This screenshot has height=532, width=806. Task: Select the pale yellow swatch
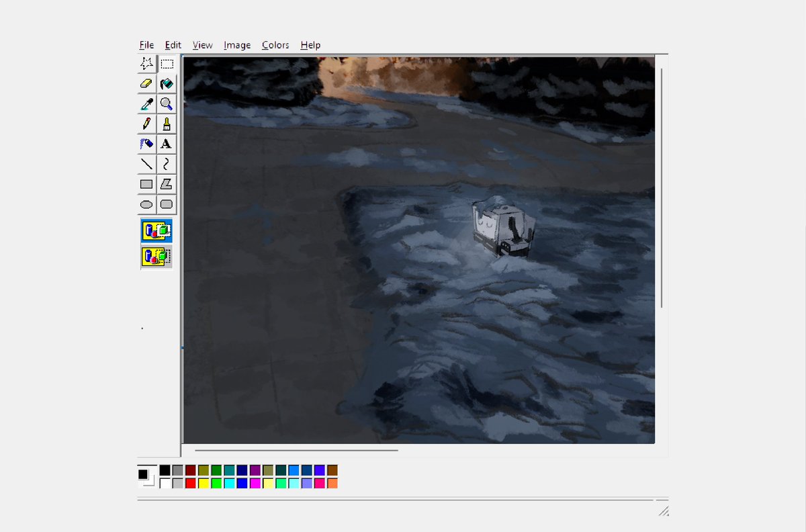[268, 483]
